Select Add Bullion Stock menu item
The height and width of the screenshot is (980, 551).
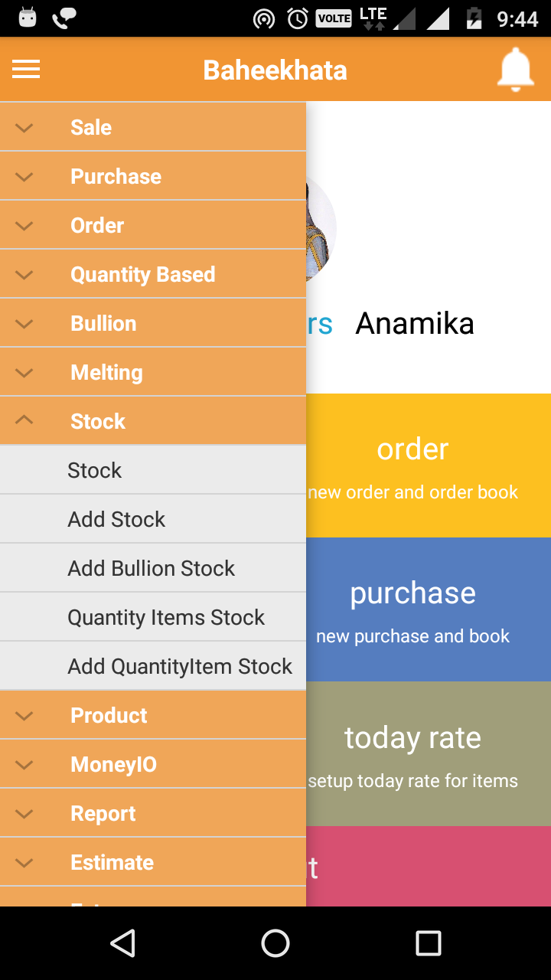click(x=151, y=568)
